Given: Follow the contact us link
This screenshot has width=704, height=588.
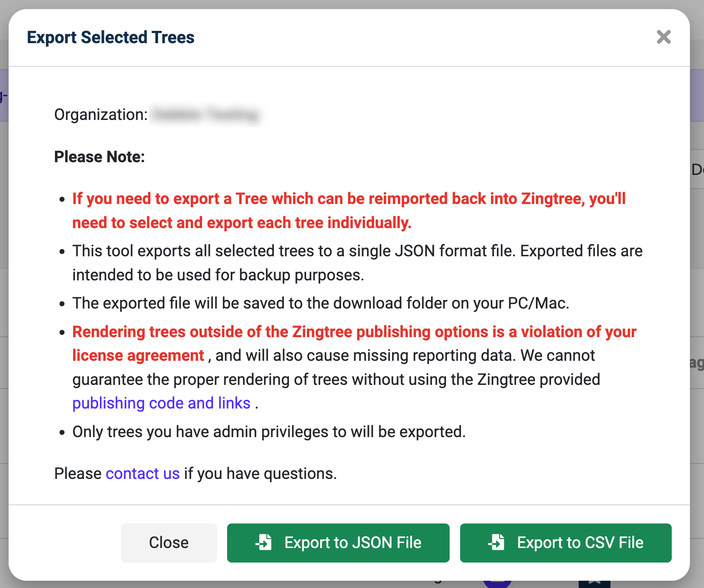Looking at the screenshot, I should 143,473.
